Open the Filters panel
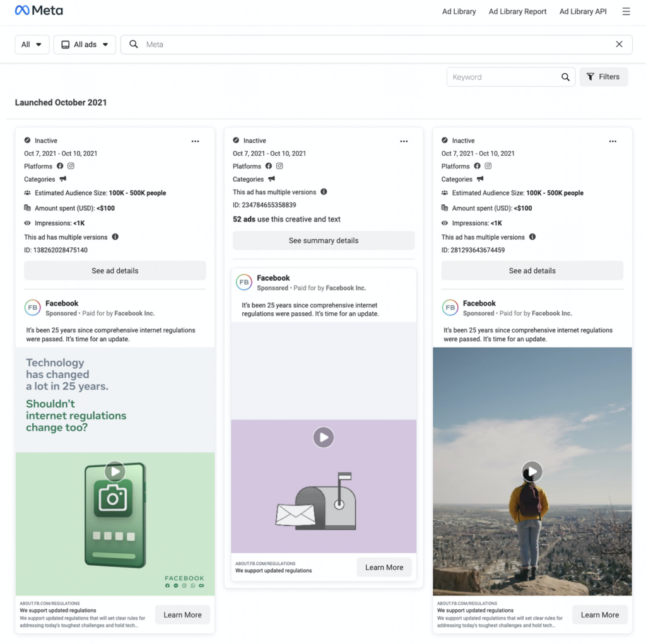Viewport: 646px width, 644px height. 603,77
